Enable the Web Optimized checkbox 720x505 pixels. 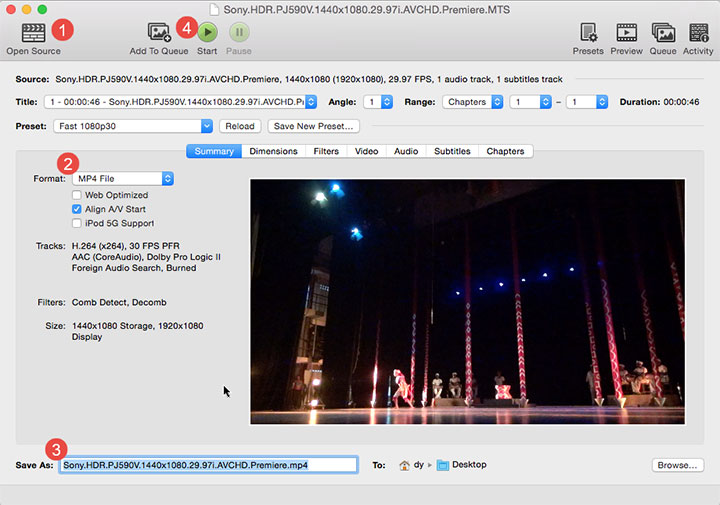click(76, 195)
